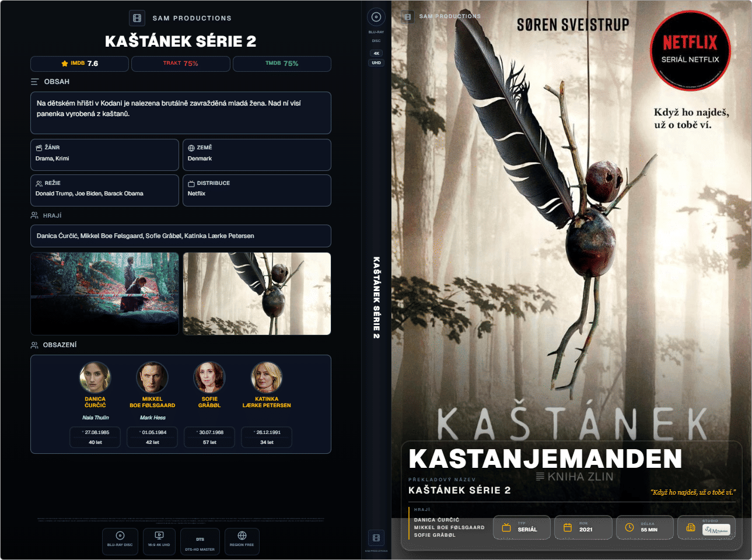The image size is (752, 560).
Task: Click the 'Drama, Krimi' genre text
Action: tap(53, 159)
